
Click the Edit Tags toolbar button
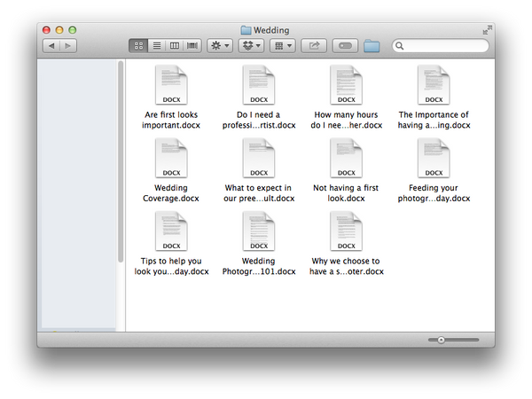pyautogui.click(x=345, y=45)
